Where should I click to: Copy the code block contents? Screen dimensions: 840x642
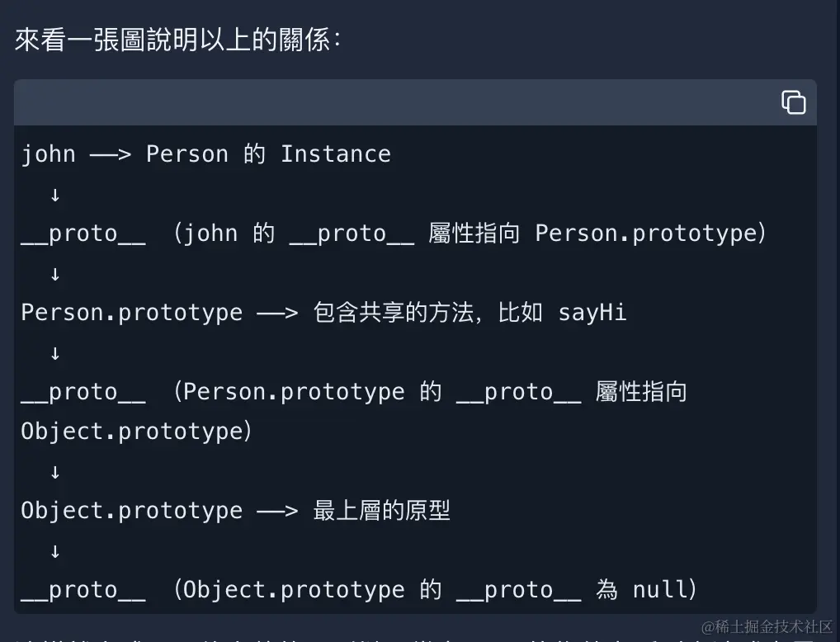(x=794, y=102)
